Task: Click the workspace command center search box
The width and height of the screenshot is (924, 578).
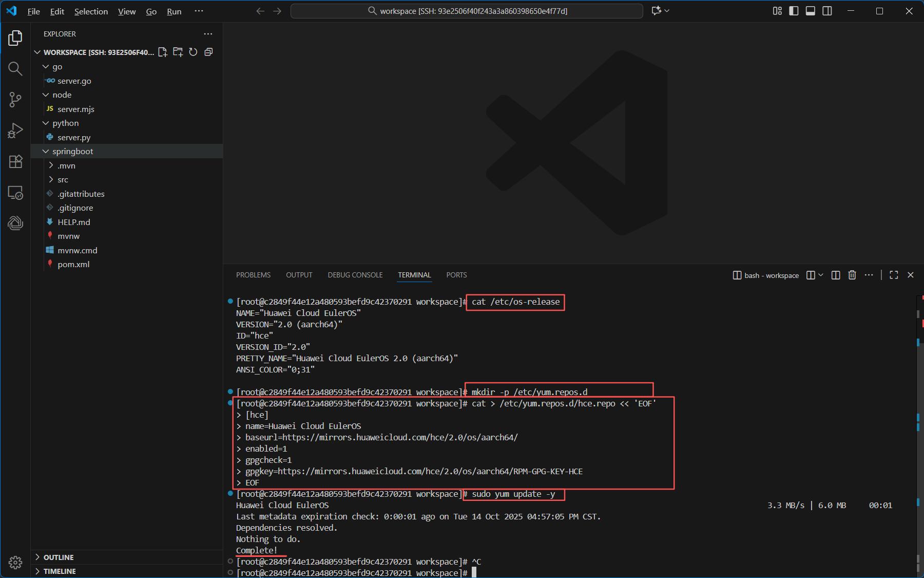Action: pos(467,11)
